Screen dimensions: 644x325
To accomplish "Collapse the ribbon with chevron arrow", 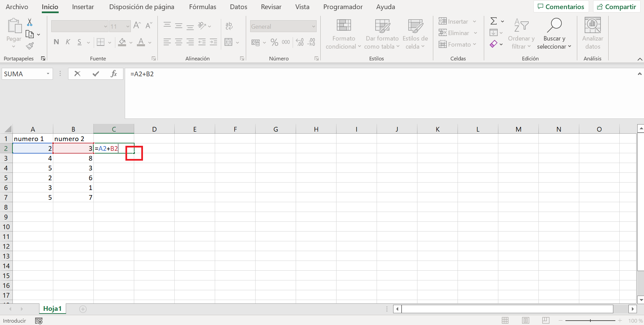I will [640, 59].
